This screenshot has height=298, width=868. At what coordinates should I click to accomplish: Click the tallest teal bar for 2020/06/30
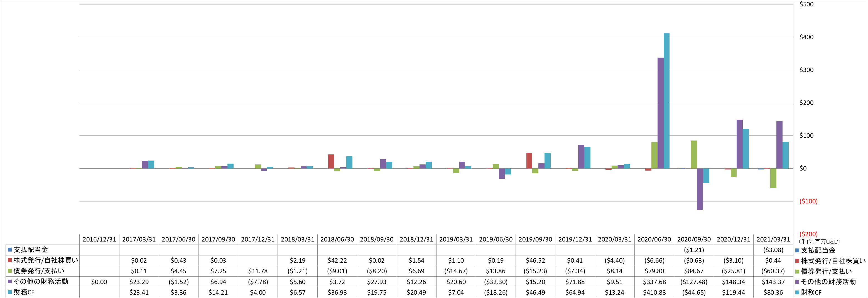666,101
